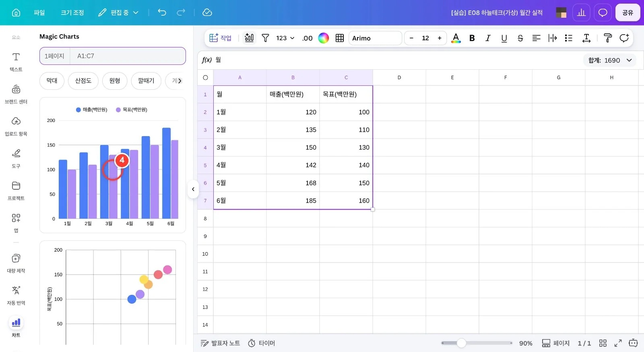Viewport: 644px width, 352px height.
Task: Open the 파일 menu
Action: (x=39, y=12)
